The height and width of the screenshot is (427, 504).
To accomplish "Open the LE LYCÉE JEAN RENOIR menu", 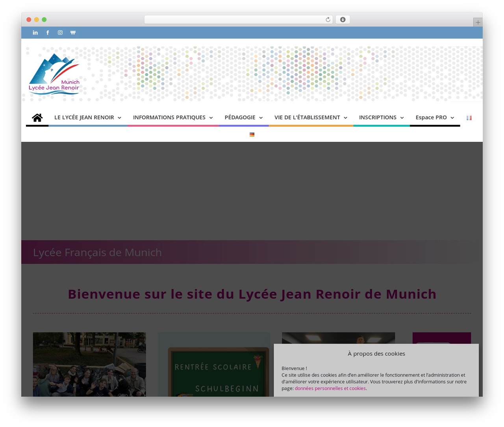I will (x=84, y=117).
